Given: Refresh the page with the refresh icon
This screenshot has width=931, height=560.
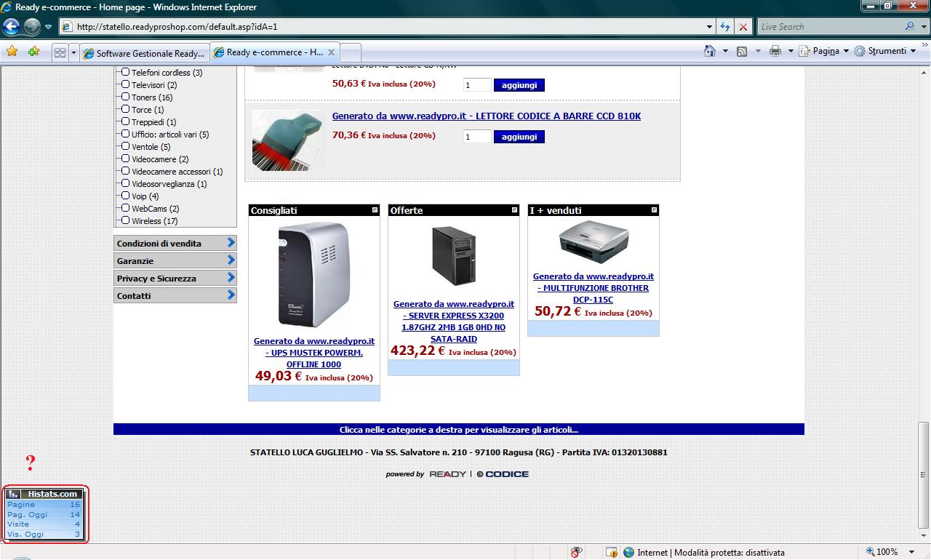Looking at the screenshot, I should pyautogui.click(x=725, y=27).
